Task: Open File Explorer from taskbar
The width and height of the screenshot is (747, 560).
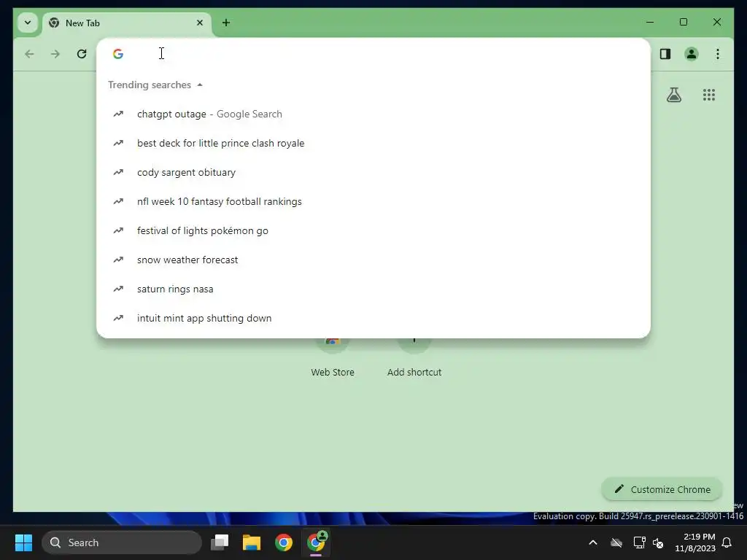Action: click(x=252, y=542)
